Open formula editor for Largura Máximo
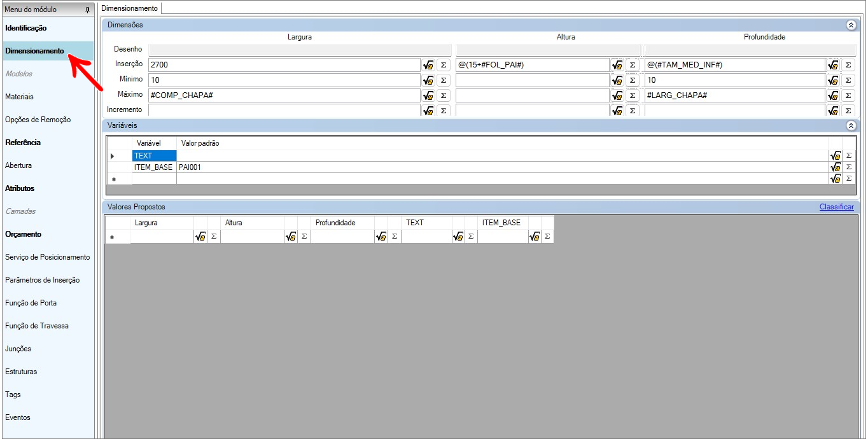The width and height of the screenshot is (868, 441). coord(428,95)
